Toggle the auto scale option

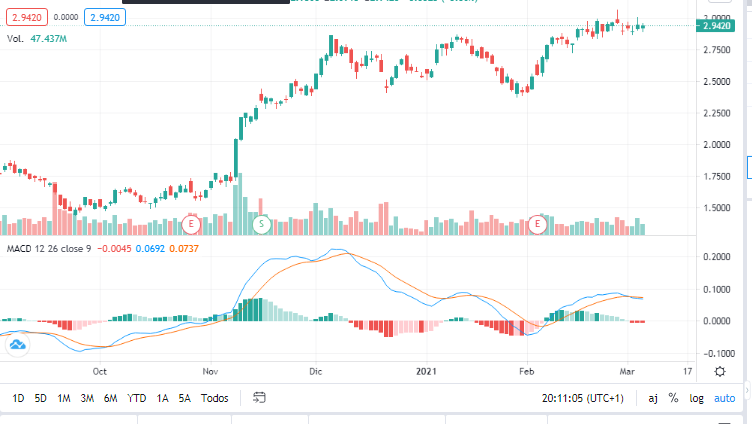(x=724, y=398)
